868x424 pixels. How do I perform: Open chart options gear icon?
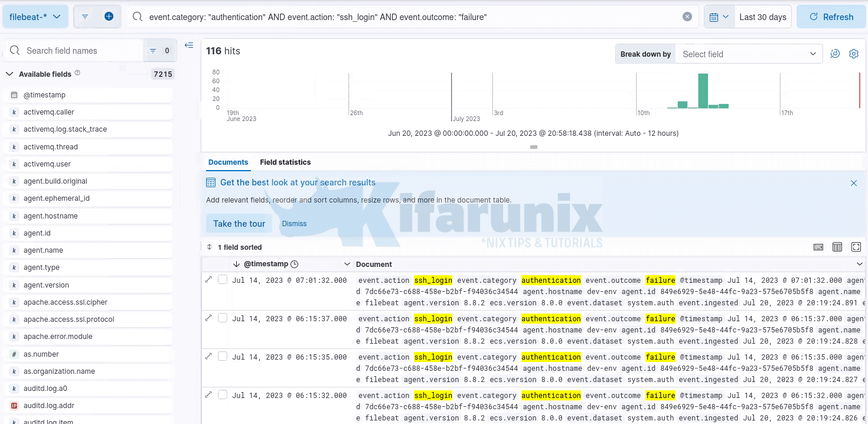tap(853, 54)
